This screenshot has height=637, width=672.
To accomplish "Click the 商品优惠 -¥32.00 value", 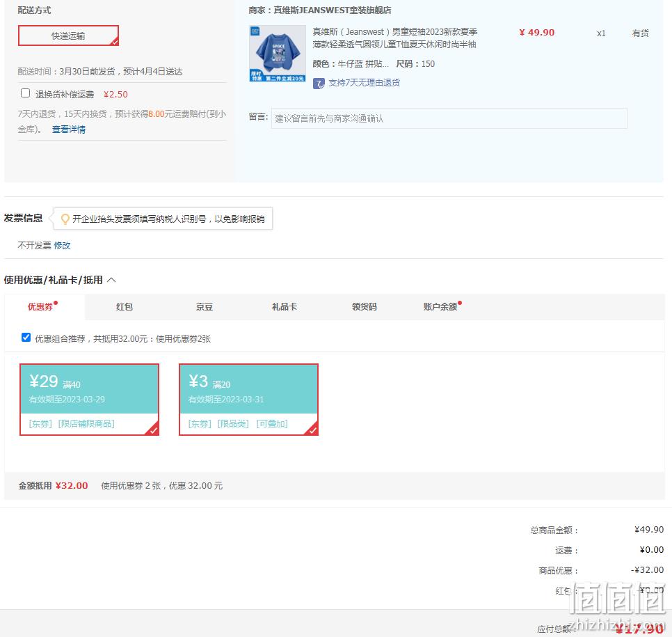I will [647, 569].
